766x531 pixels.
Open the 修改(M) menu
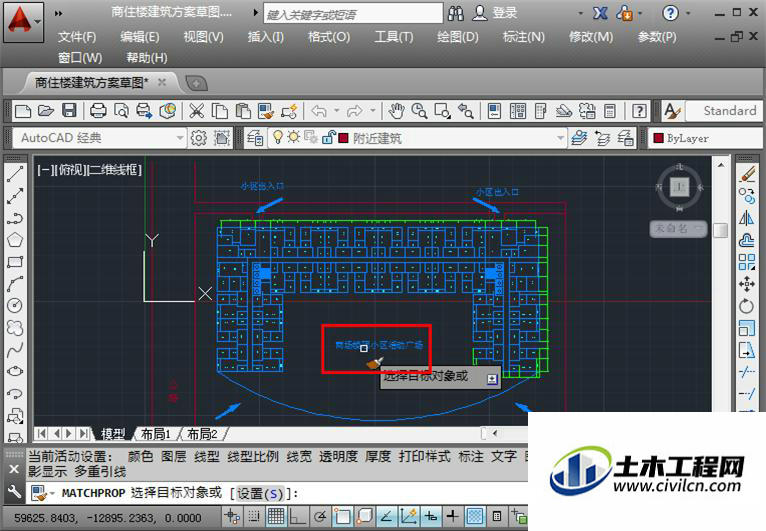pyautogui.click(x=591, y=37)
